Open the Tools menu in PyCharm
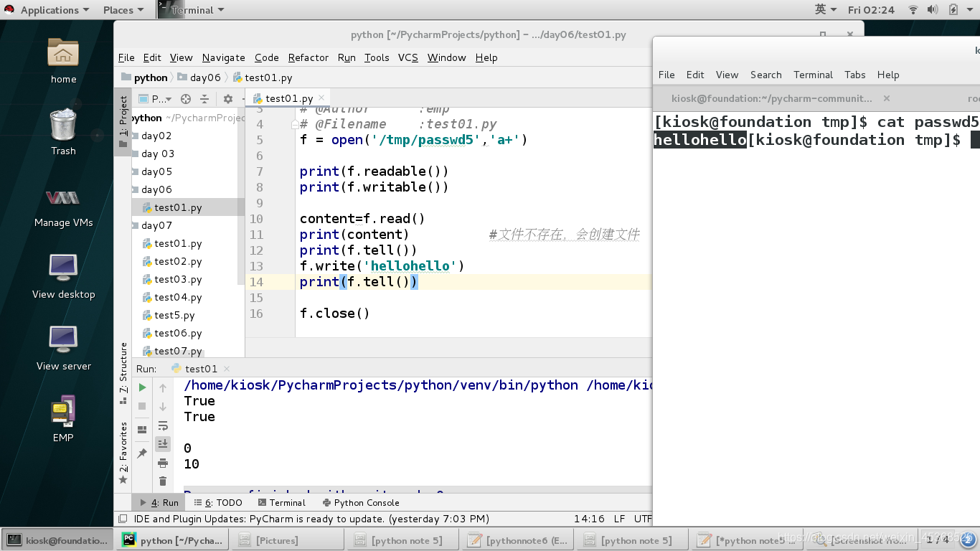 point(377,57)
